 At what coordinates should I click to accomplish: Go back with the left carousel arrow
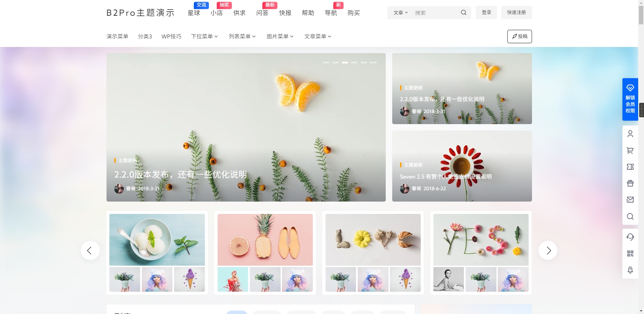click(x=90, y=250)
